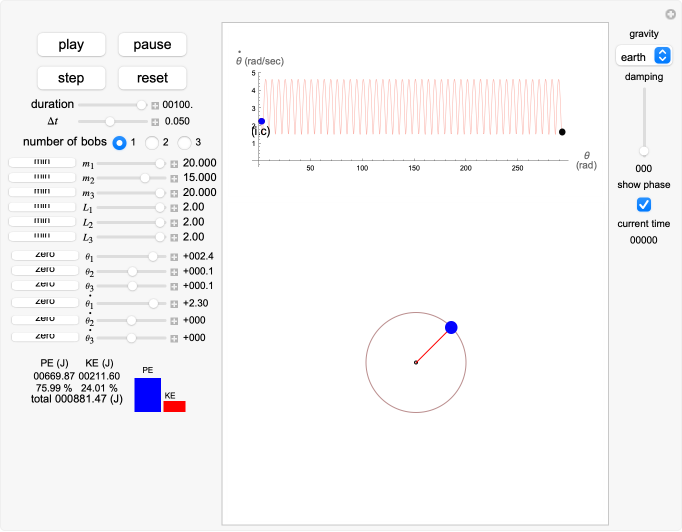Viewport: 682px width, 532px height.
Task: Click the plus icon at window corner
Action: (670, 14)
